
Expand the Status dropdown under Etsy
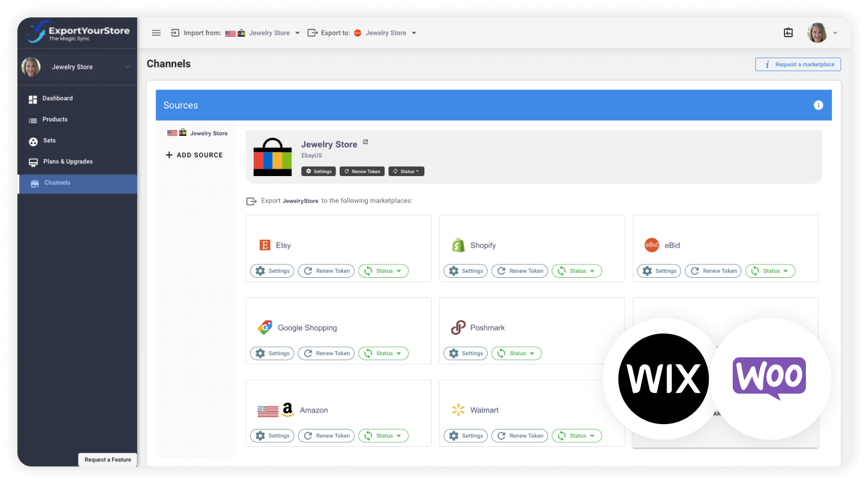click(383, 271)
